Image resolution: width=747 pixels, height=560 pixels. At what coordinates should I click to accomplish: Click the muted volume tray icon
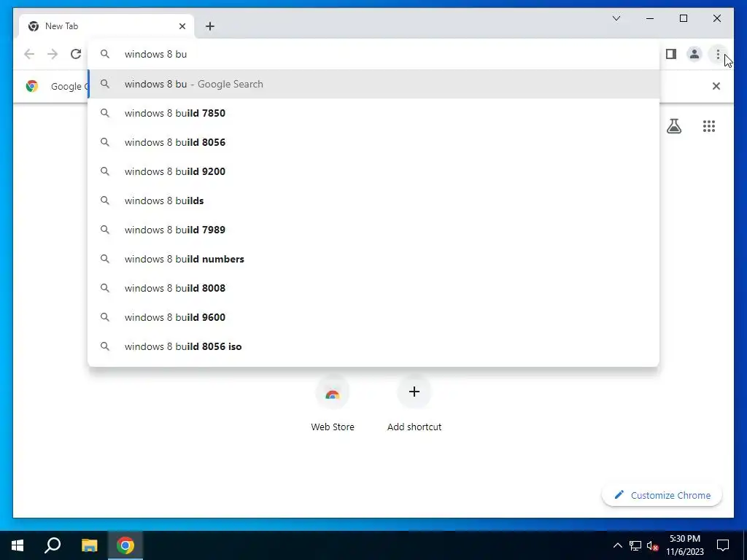pos(652,545)
